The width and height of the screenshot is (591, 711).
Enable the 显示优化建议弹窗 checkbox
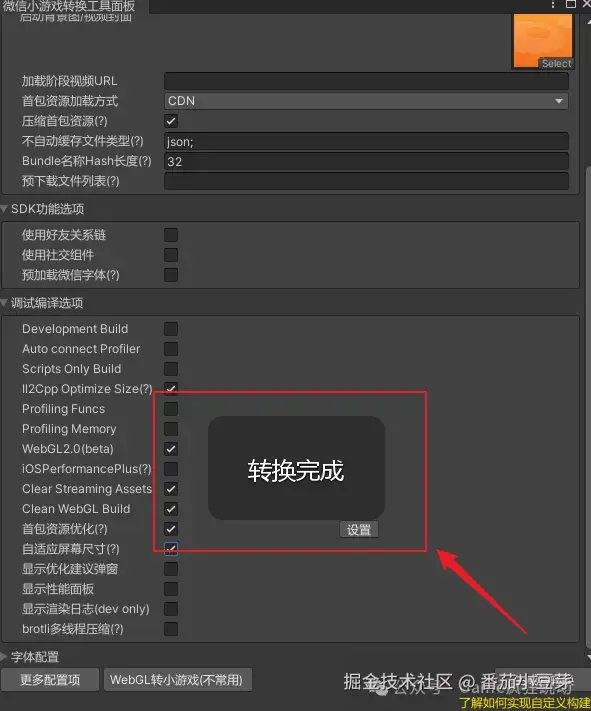[x=171, y=569]
